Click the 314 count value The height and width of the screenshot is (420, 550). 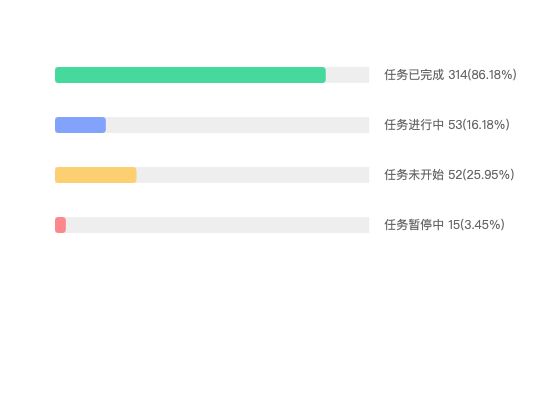pyautogui.click(x=458, y=75)
